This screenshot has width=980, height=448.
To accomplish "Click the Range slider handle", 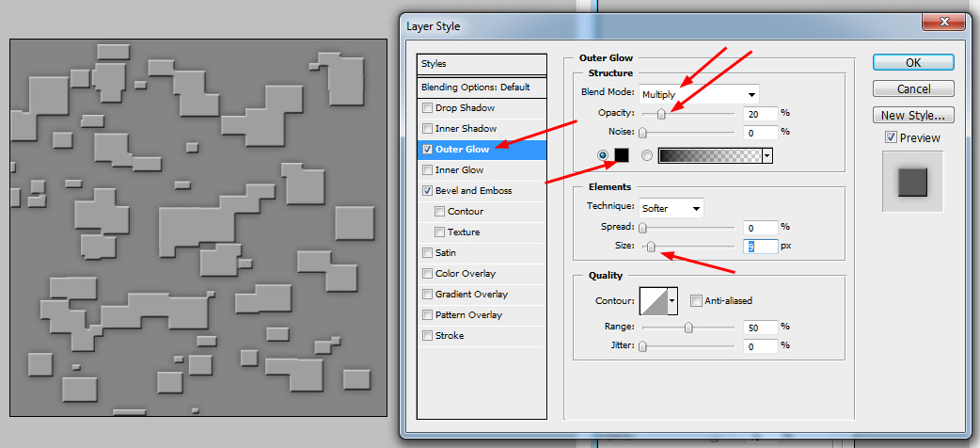I will click(x=688, y=328).
